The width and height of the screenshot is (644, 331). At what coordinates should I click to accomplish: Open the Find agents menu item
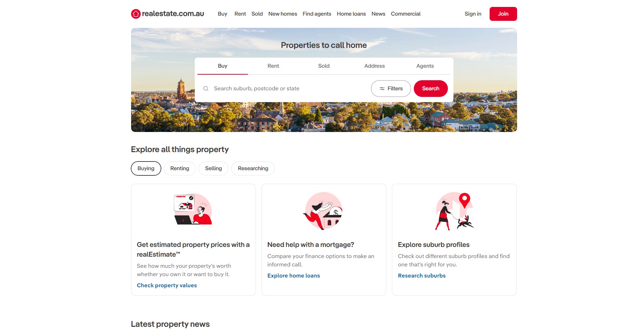[317, 14]
